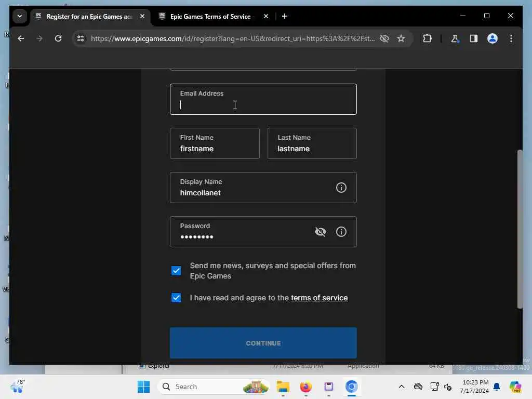Reload the current page
Screen dimensions: 532x399
[58, 38]
